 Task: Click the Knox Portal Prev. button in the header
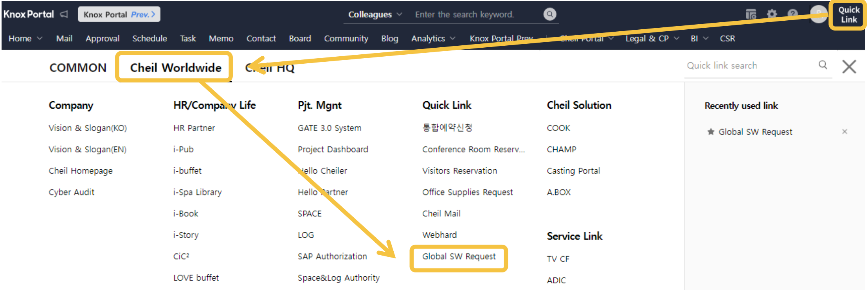pos(119,14)
